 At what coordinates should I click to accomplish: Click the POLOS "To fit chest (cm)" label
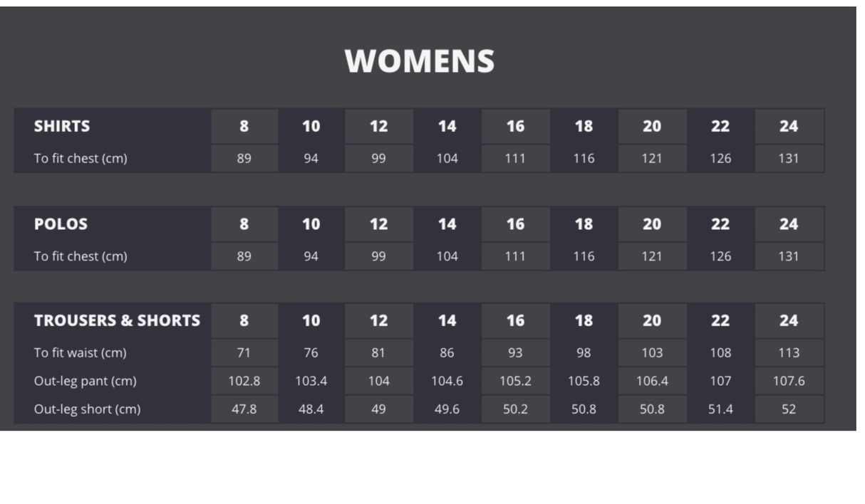tap(81, 256)
